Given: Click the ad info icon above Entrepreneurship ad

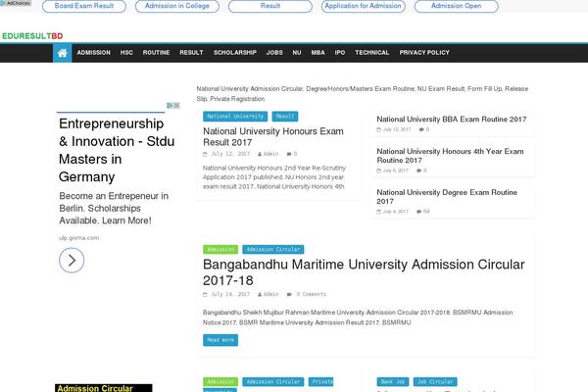Looking at the screenshot, I should coord(170,106).
